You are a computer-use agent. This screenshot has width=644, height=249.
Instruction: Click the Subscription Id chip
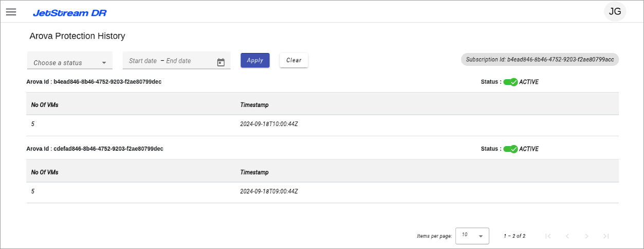pos(540,60)
